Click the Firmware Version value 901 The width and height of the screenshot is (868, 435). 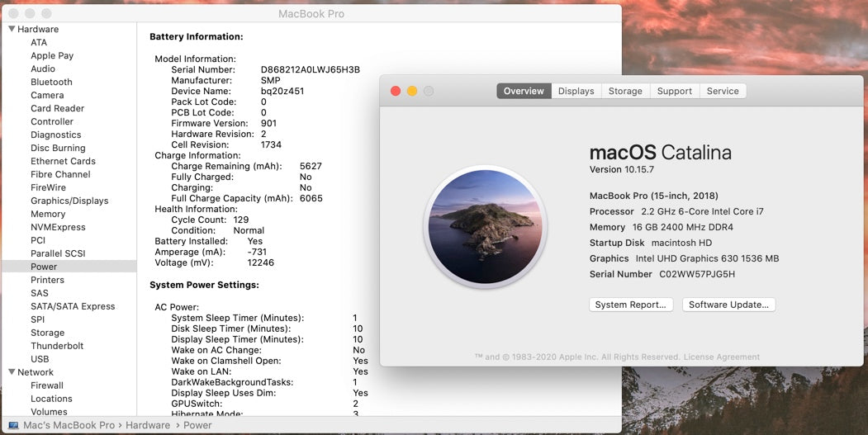268,123
